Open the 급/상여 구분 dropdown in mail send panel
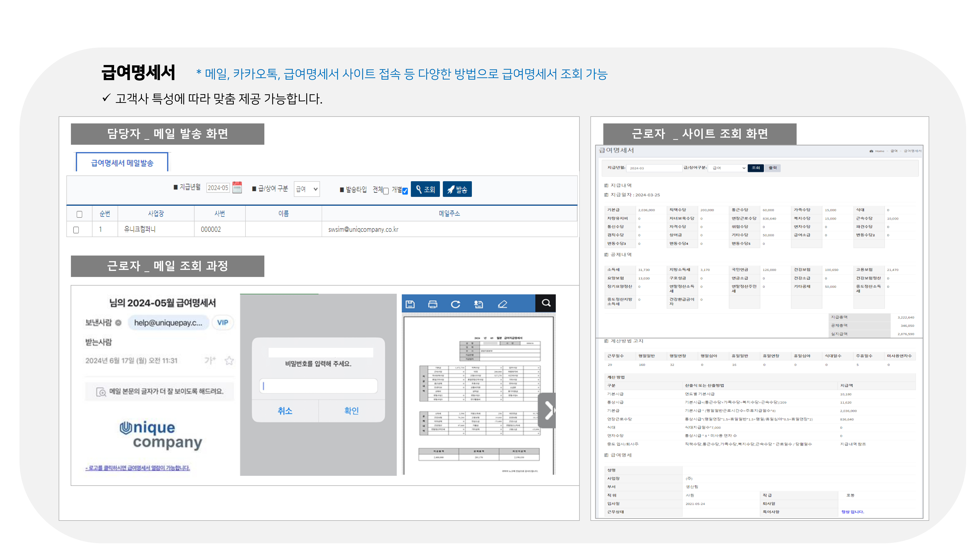The height and width of the screenshot is (551, 980). pyautogui.click(x=307, y=189)
